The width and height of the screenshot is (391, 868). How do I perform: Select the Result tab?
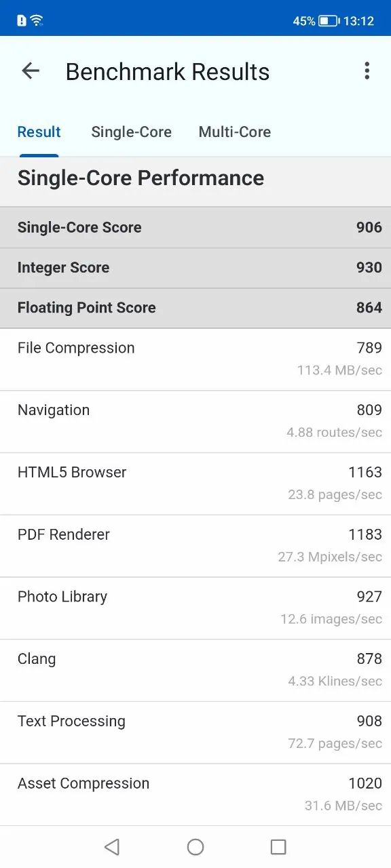pyautogui.click(x=39, y=132)
